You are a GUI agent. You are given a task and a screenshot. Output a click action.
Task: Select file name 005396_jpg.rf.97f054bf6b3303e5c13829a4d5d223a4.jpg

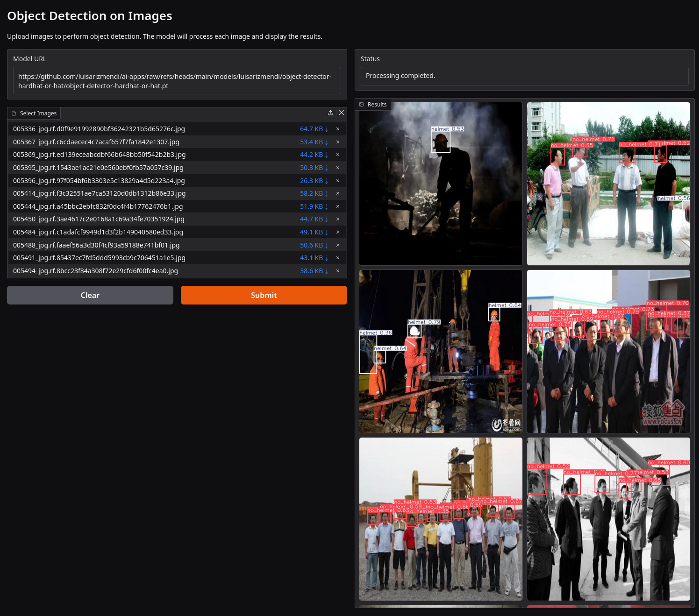point(99,181)
